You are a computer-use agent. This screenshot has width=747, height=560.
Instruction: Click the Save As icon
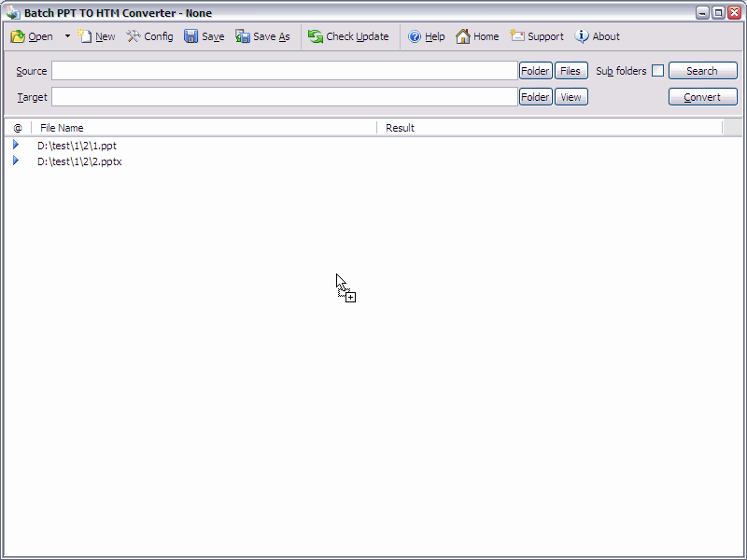(x=243, y=36)
